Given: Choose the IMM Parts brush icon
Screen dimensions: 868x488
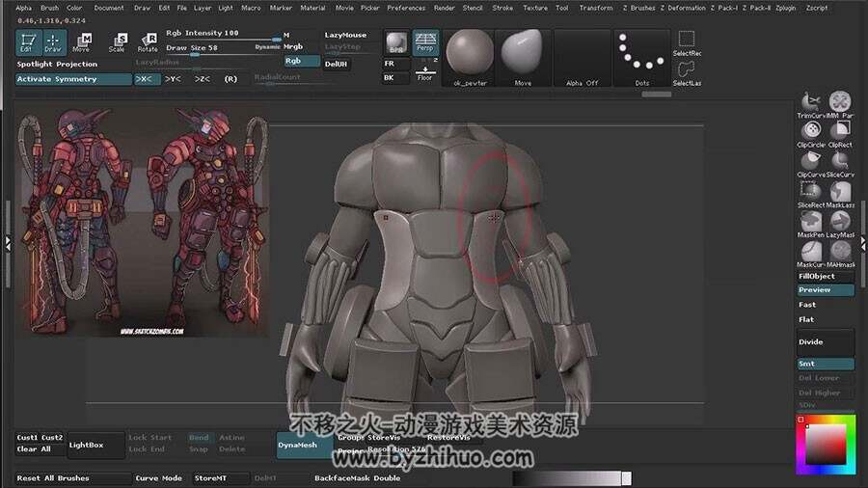Looking at the screenshot, I should (x=840, y=104).
